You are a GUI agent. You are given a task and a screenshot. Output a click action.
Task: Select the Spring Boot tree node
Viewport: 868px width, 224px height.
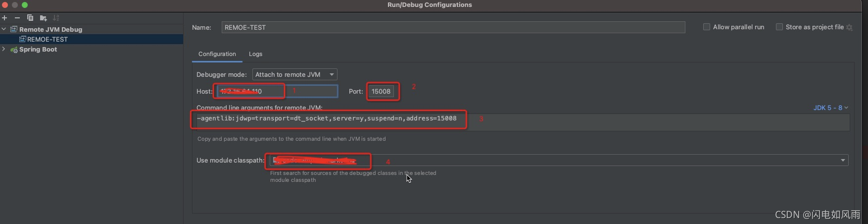point(38,49)
